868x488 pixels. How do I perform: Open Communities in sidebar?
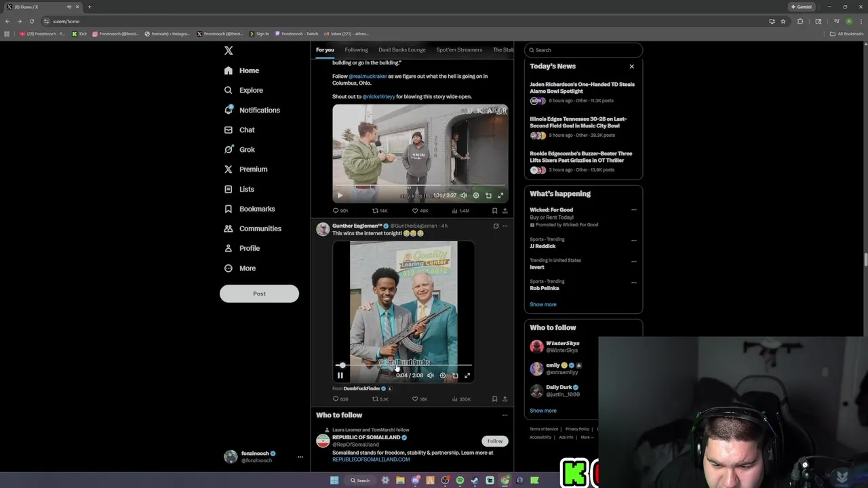252,228
